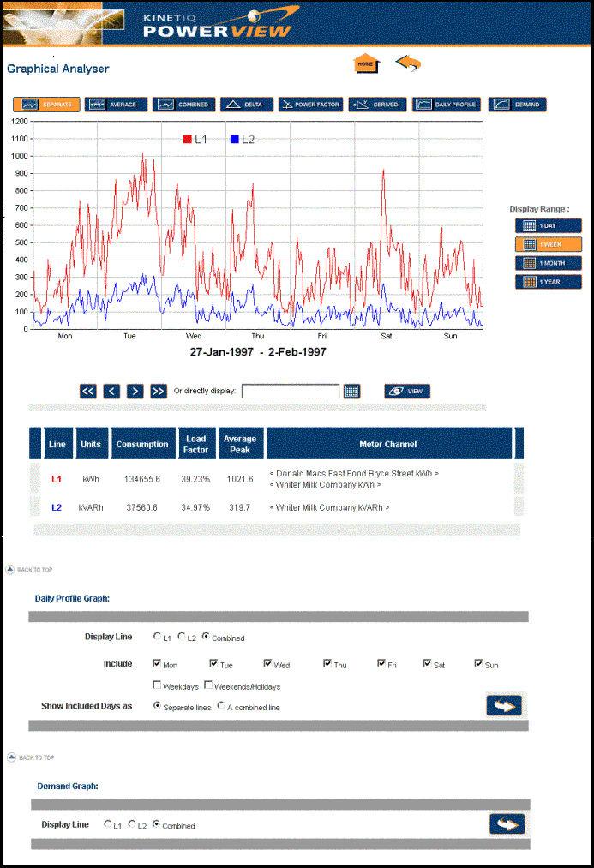Go to previous period arrow
This screenshot has width=594, height=868.
click(111, 392)
